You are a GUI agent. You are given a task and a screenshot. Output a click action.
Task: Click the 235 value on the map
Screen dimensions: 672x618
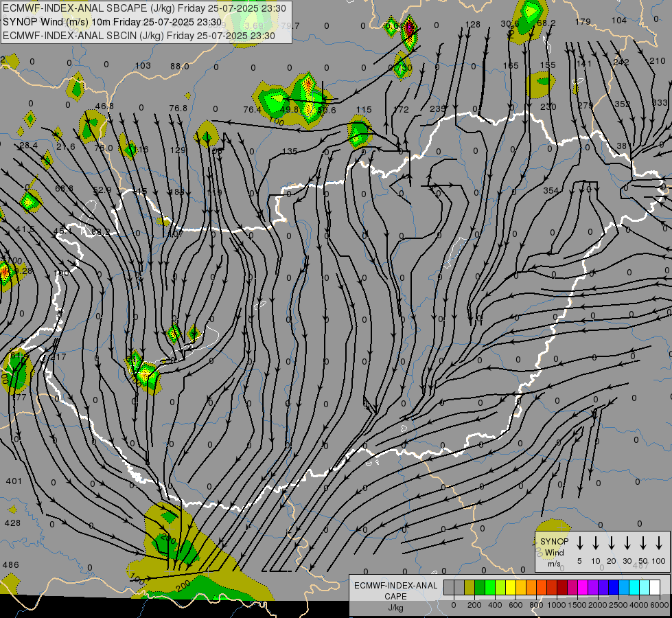[x=437, y=109]
